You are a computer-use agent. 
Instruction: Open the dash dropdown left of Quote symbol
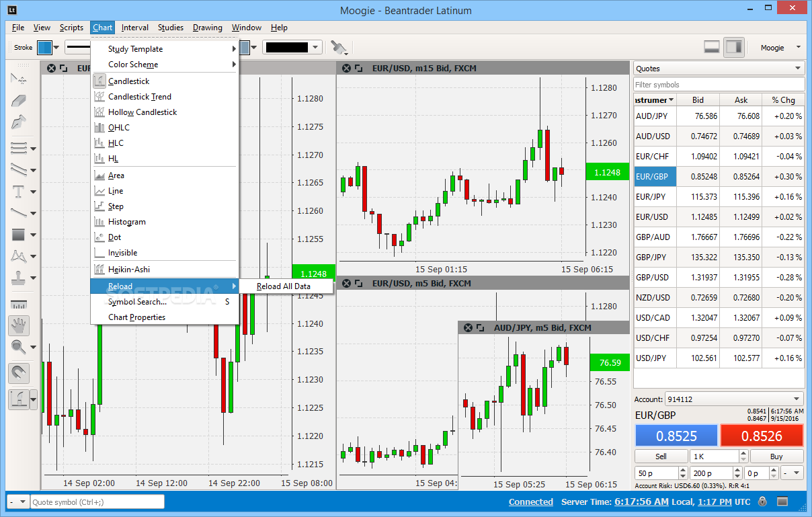click(x=17, y=502)
